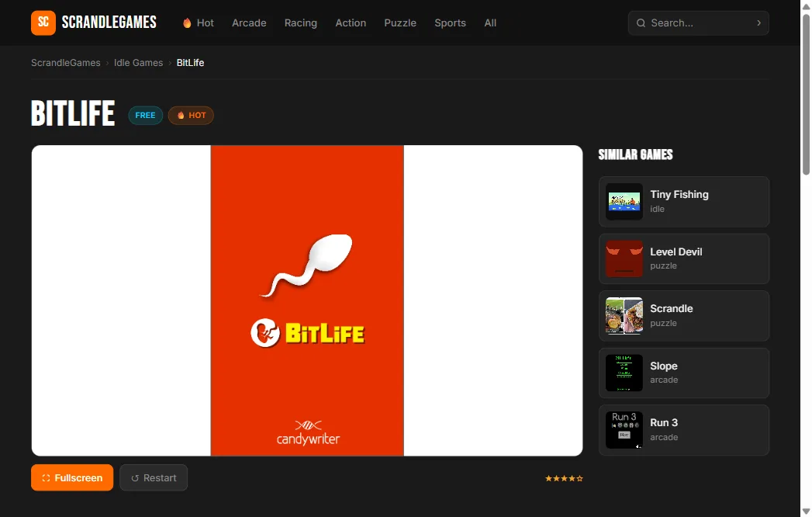Go to Idle Games breadcrumb
This screenshot has height=517, width=812.
tap(138, 63)
